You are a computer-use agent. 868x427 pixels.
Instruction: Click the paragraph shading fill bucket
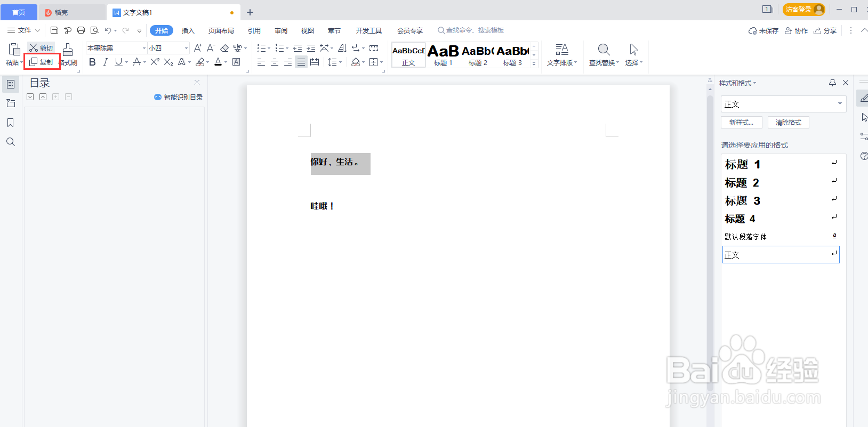click(x=356, y=62)
